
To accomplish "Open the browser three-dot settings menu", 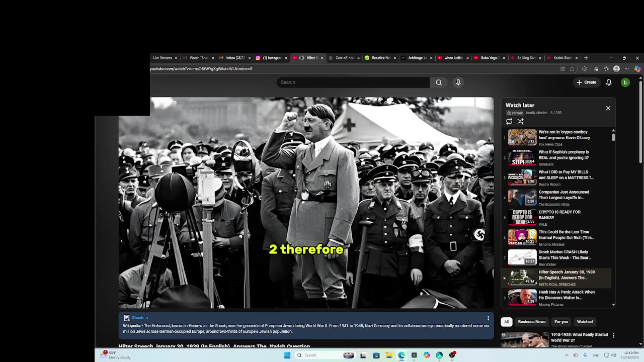I will [x=627, y=69].
